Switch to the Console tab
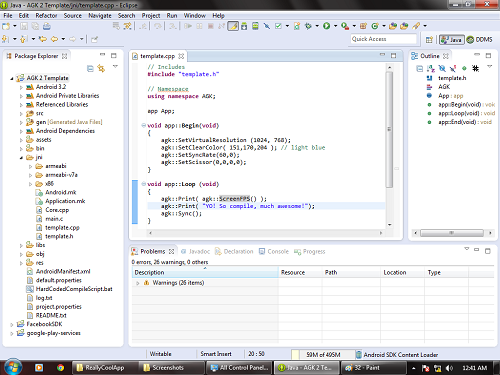Image resolution: width=500 pixels, height=375 pixels. (274, 251)
